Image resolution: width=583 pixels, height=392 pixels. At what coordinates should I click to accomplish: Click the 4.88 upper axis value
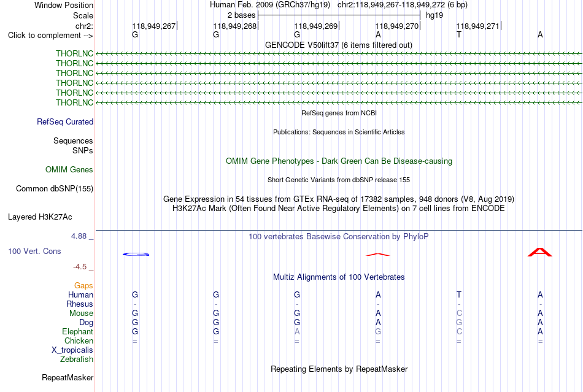click(x=79, y=236)
